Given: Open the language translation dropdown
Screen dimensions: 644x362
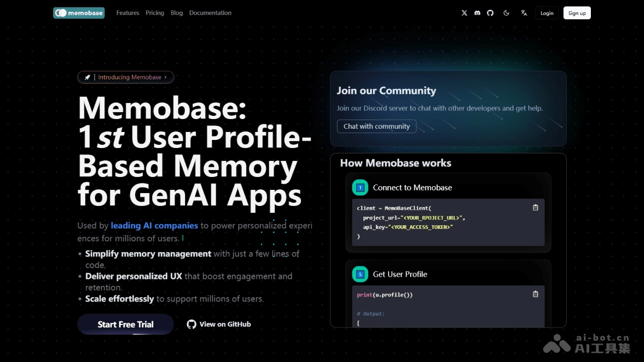Looking at the screenshot, I should tap(523, 13).
